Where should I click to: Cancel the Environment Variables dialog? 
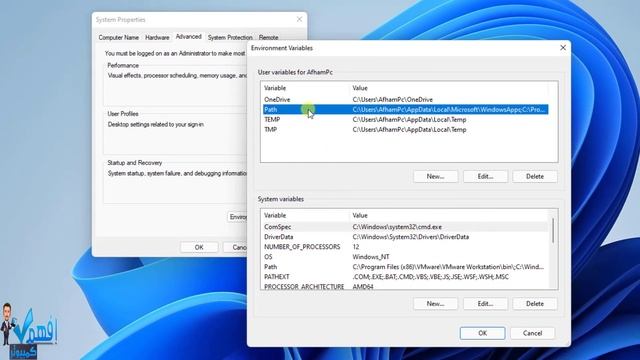pyautogui.click(x=532, y=333)
